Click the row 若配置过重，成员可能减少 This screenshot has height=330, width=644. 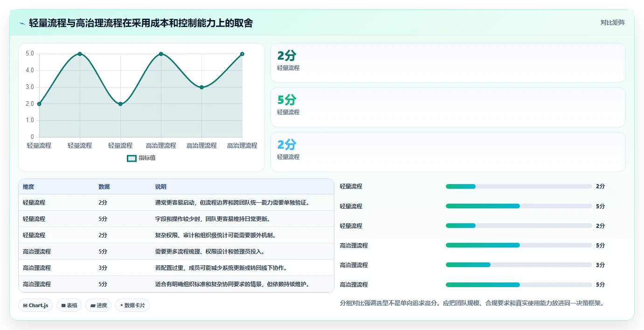point(176,268)
